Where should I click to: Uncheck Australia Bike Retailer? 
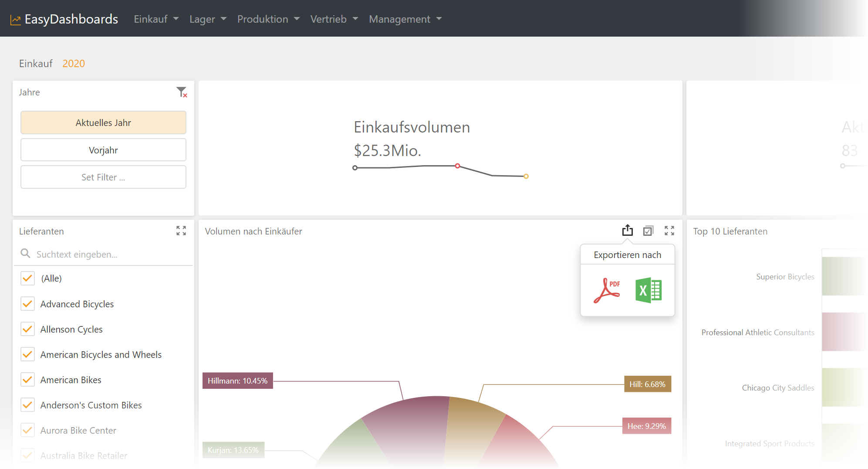(27, 455)
